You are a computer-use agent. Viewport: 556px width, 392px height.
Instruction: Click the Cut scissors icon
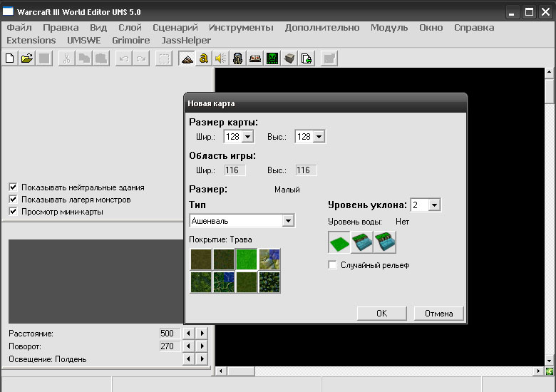67,58
